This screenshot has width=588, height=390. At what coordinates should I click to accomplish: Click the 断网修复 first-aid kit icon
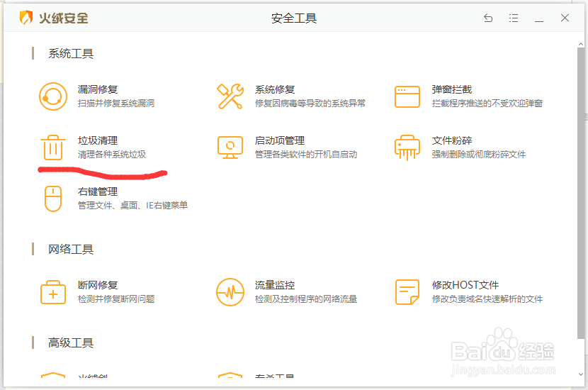tap(53, 292)
